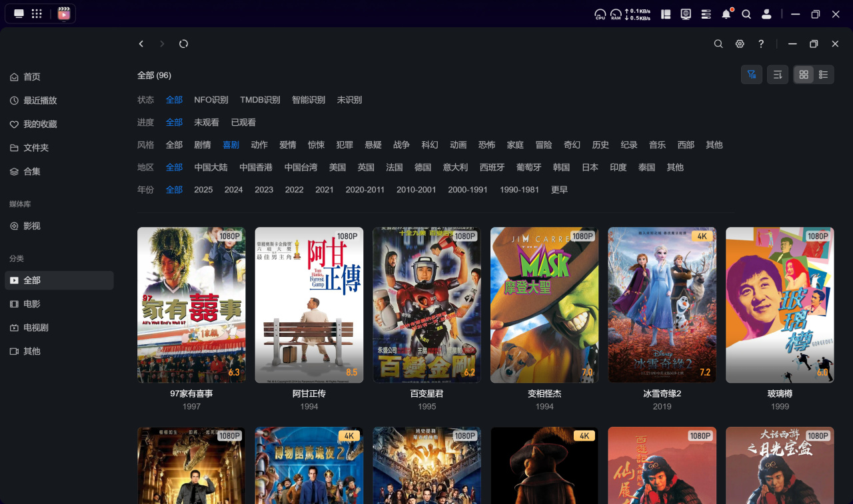Screen dimensions: 853x504
Task: Open the 变相怪杰 poster
Action: click(x=544, y=305)
